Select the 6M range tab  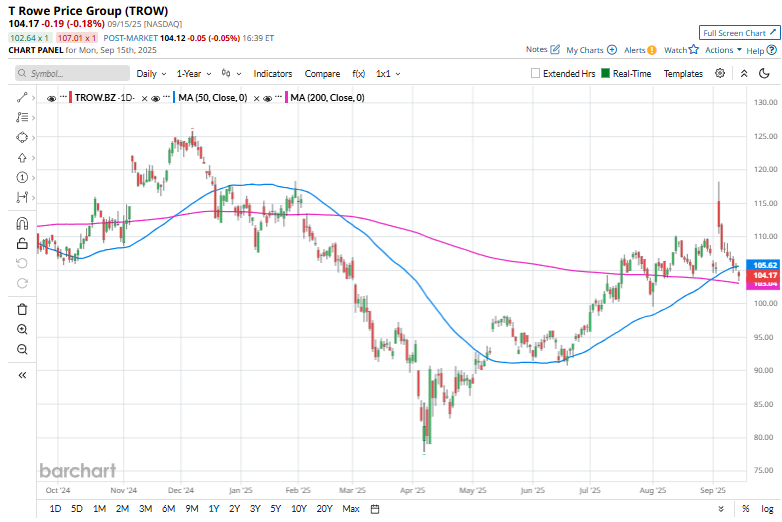coord(169,509)
